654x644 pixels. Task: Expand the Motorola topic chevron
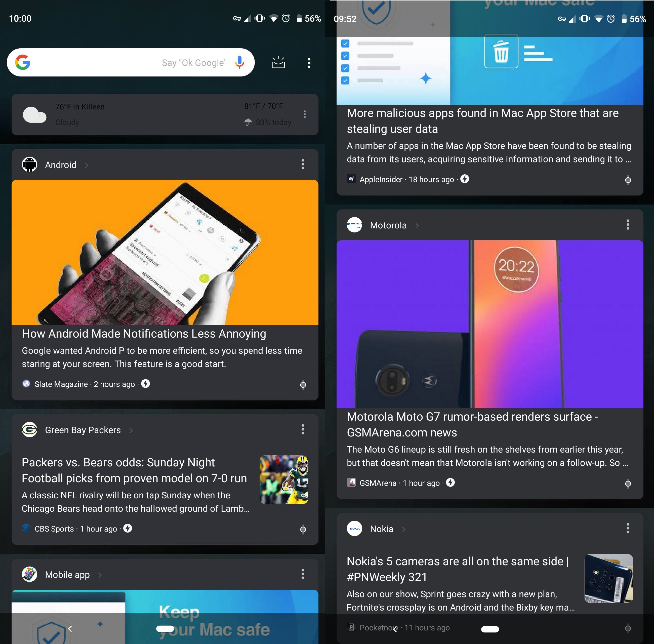[x=417, y=226]
